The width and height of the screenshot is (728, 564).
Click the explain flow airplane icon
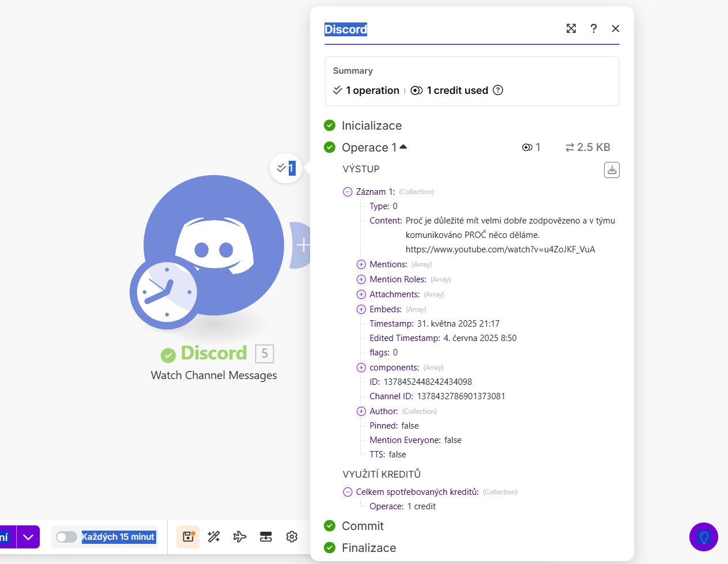coord(240,537)
